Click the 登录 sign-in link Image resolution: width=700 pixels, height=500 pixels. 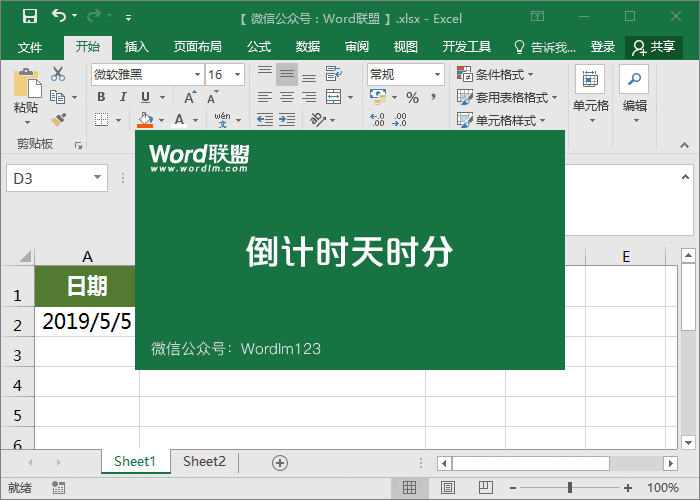pos(603,47)
